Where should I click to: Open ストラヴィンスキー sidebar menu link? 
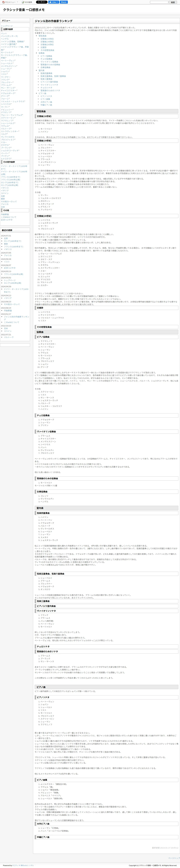pyautogui.click(x=10, y=131)
